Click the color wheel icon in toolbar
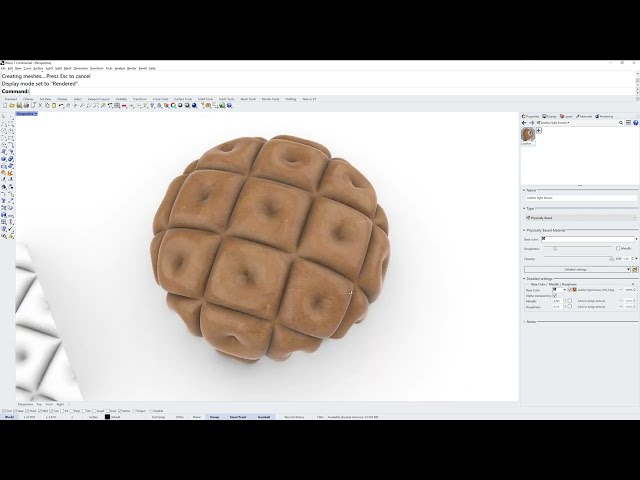This screenshot has height=480, width=640. point(173,105)
